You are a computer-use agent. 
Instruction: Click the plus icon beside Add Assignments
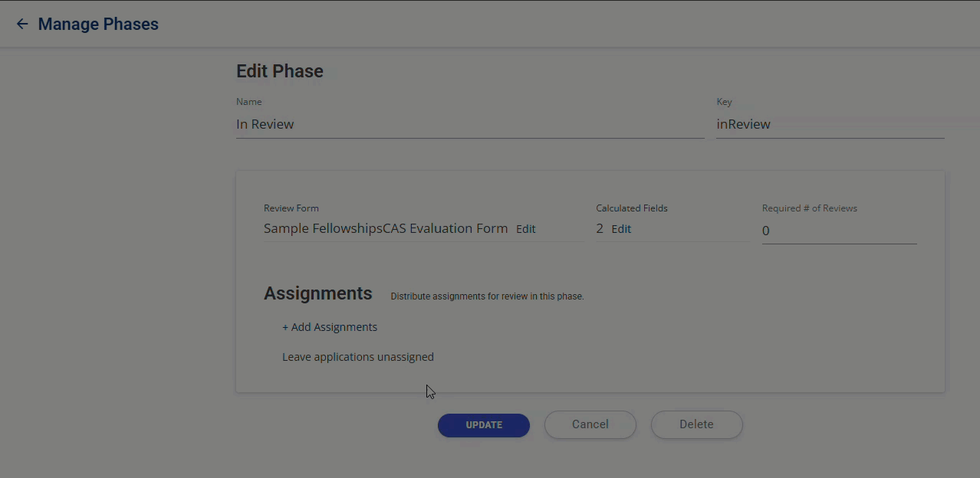(x=285, y=327)
